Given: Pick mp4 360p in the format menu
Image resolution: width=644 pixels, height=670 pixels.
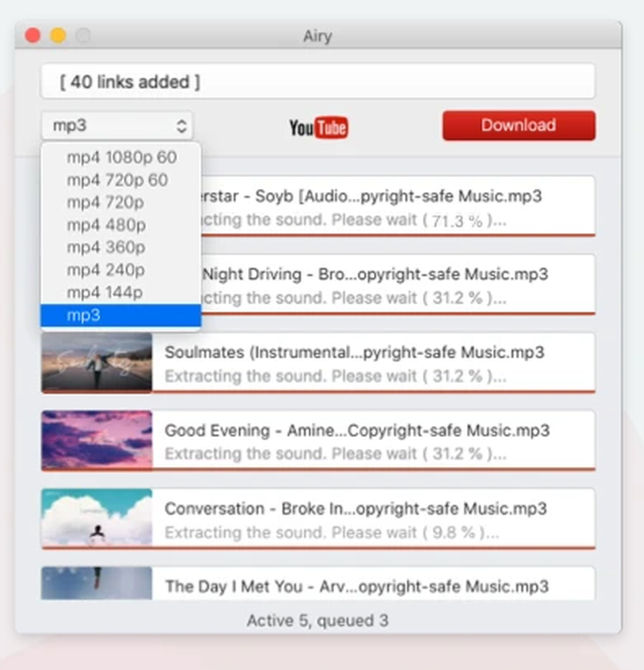Looking at the screenshot, I should [121, 247].
